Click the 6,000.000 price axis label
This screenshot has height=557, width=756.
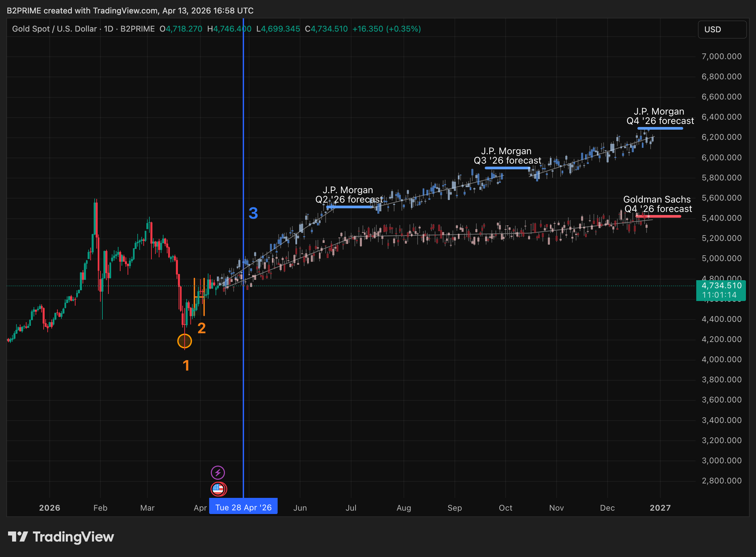[721, 158]
